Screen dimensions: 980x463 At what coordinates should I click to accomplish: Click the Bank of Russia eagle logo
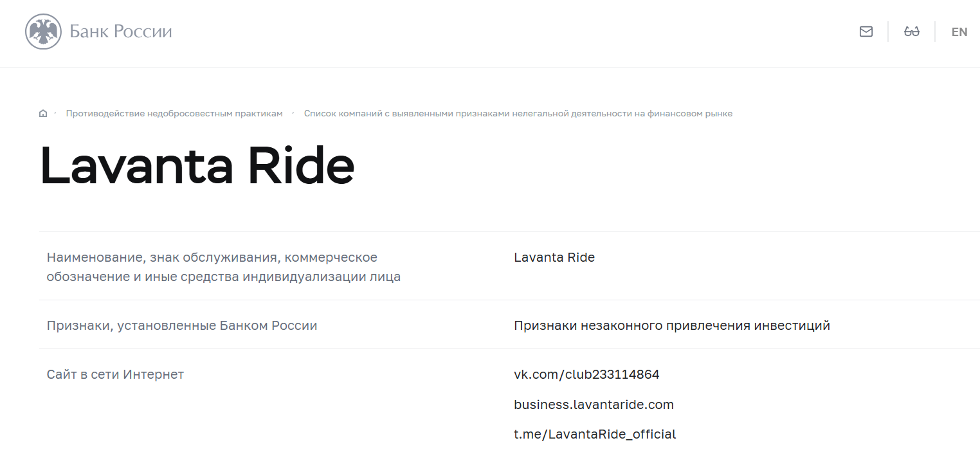click(x=44, y=32)
